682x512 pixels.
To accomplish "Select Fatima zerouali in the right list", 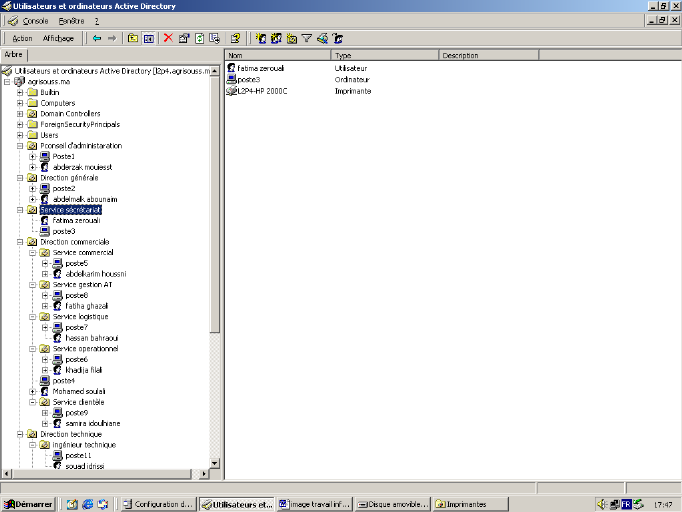I will point(257,68).
